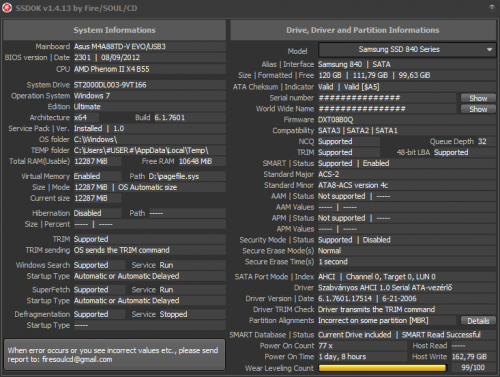Open the drive Model dropdown
The width and height of the screenshot is (500, 377).
pyautogui.click(x=407, y=50)
